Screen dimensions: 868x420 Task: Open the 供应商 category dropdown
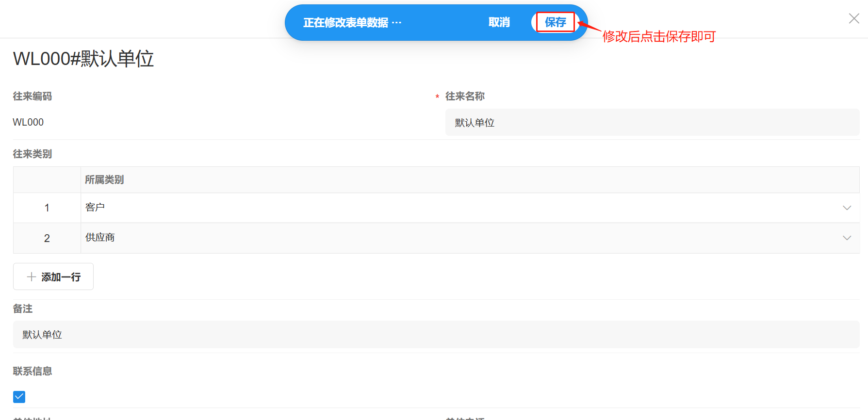[x=470, y=238]
